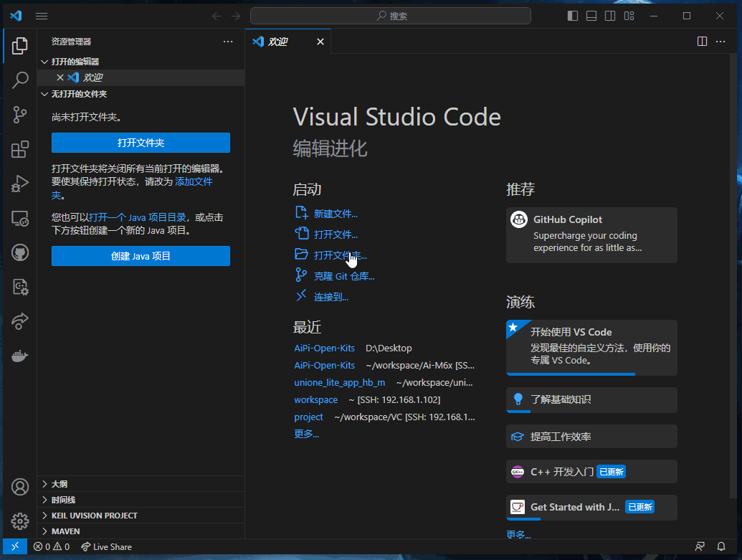Select 欢迎 entry in open editors

tap(141, 77)
